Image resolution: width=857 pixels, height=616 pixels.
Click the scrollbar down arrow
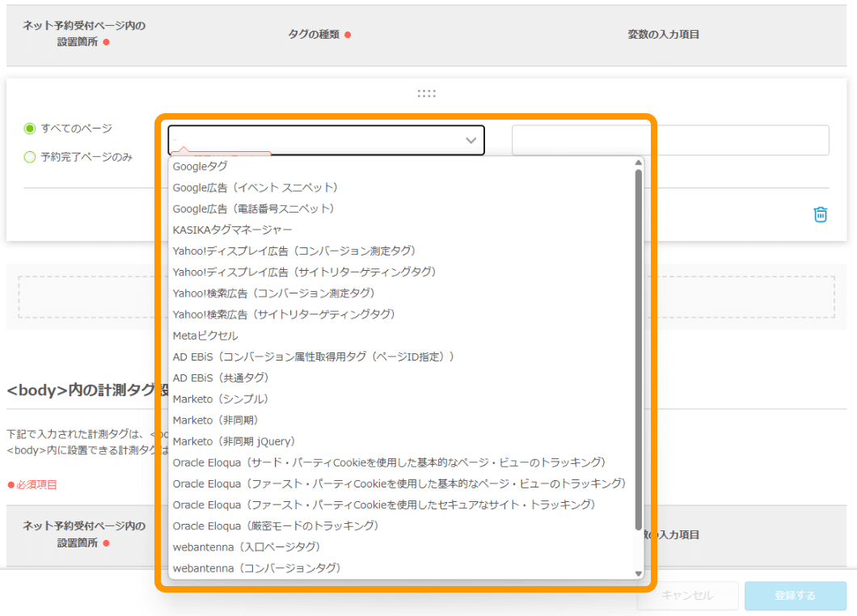[639, 573]
